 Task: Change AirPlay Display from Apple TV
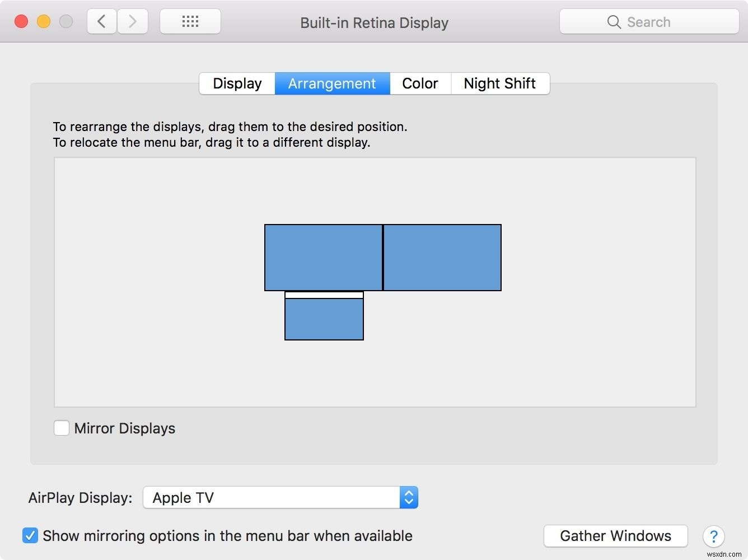(x=280, y=497)
